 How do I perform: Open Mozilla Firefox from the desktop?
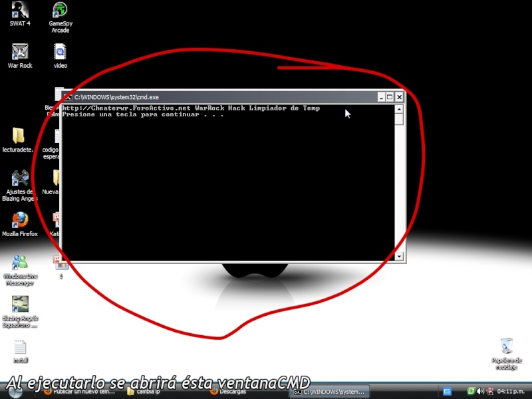[20, 224]
